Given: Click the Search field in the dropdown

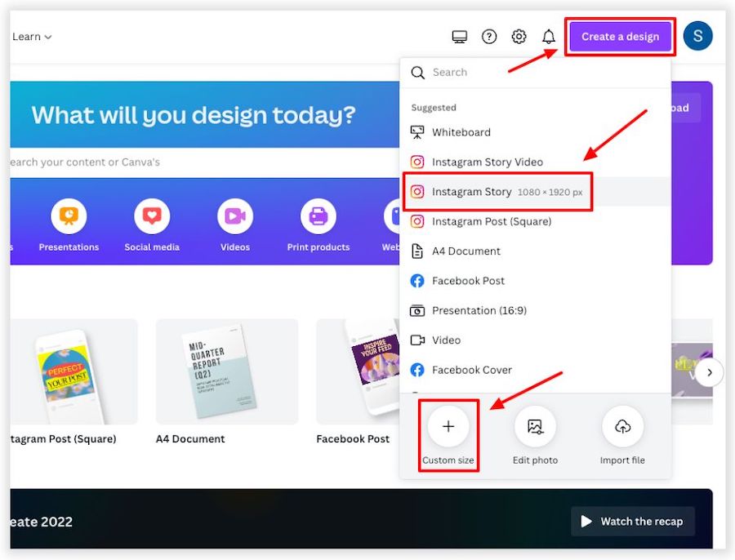Looking at the screenshot, I should [x=539, y=73].
